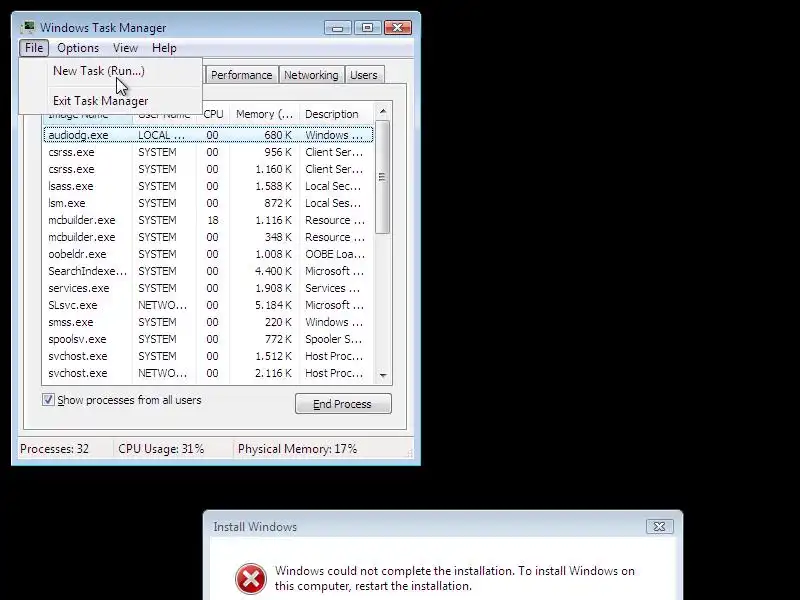
Task: Select svchost.exe row owned by SYSTEM
Action: 208,356
